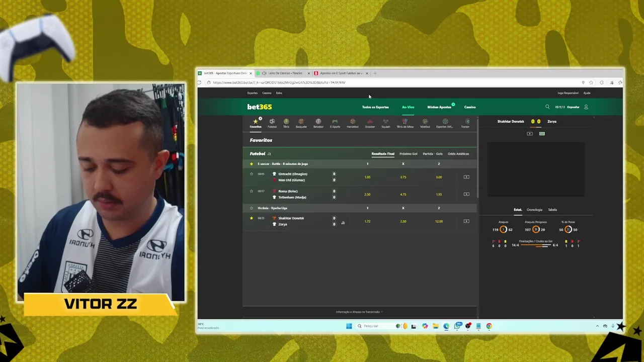This screenshot has height=362, width=644.
Task: Open Ajuda link
Action: tap(587, 93)
